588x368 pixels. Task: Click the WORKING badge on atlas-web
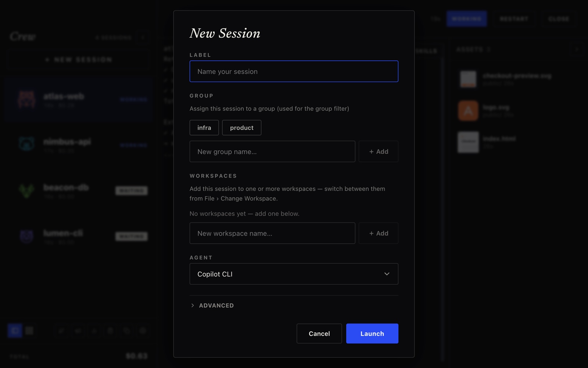coord(134,100)
